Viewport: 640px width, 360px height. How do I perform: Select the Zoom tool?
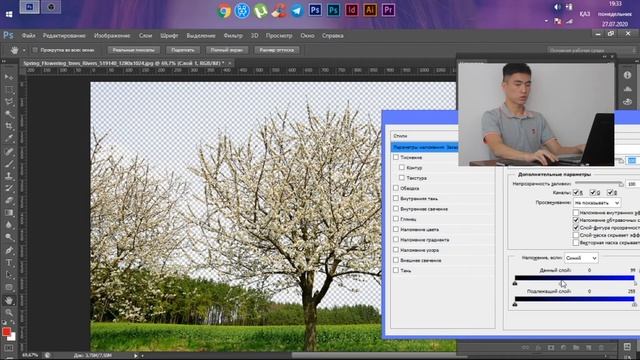9,313
